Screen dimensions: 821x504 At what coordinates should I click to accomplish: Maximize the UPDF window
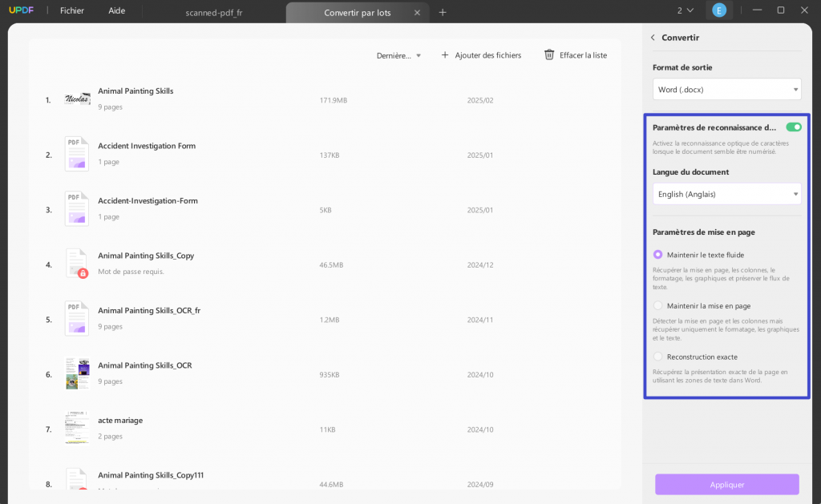click(781, 10)
